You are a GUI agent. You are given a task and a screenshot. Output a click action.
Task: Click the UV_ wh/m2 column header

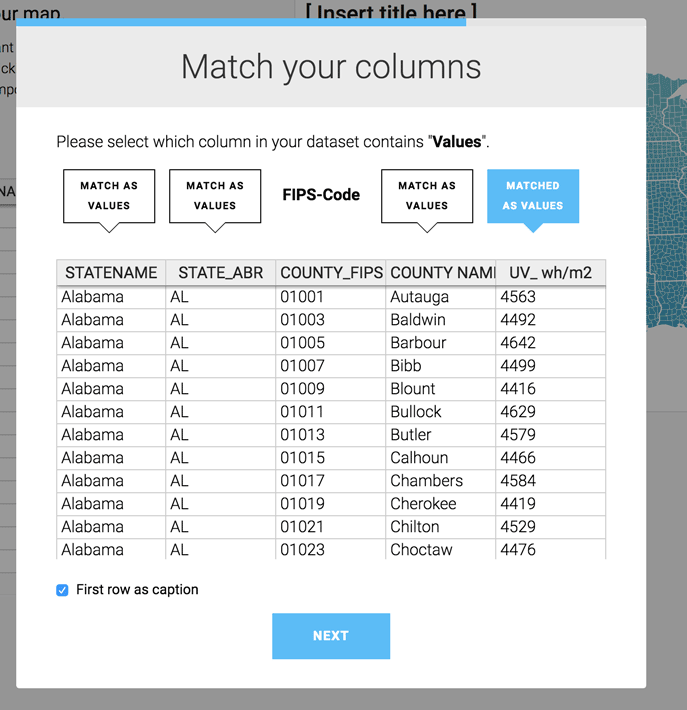click(551, 273)
